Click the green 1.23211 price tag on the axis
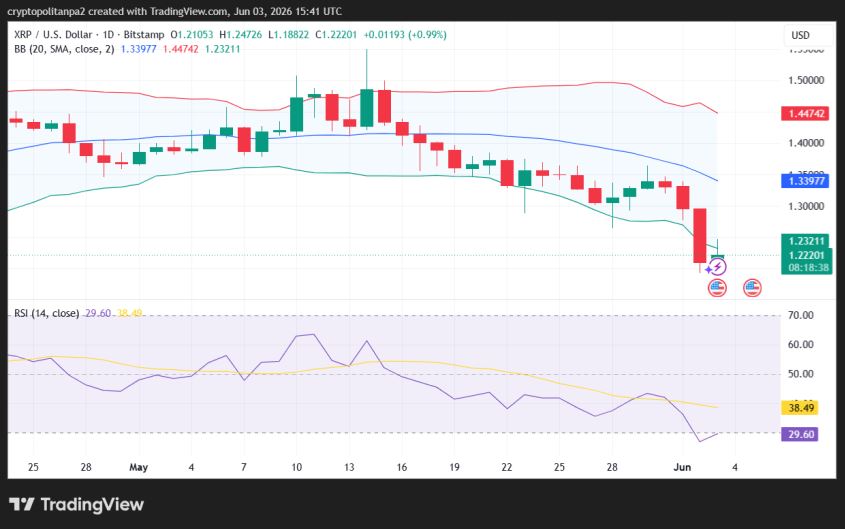 [x=807, y=241]
